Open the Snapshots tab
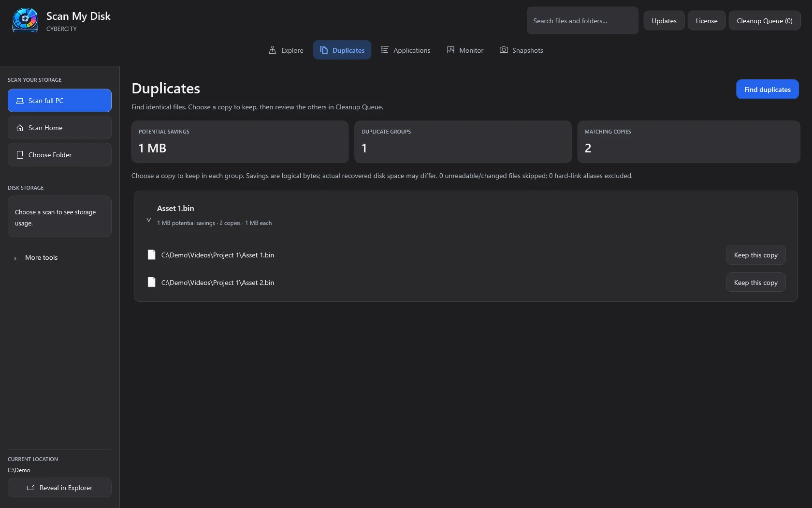The height and width of the screenshot is (508, 812). (521, 50)
